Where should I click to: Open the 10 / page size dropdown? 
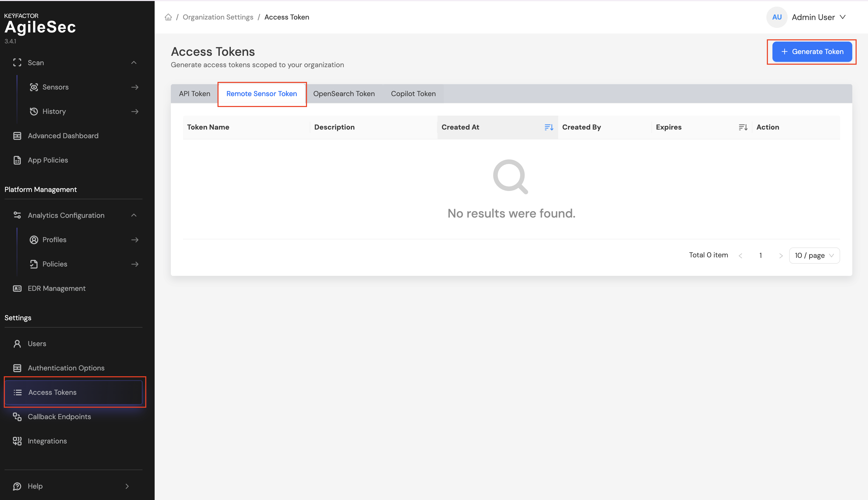(x=814, y=256)
